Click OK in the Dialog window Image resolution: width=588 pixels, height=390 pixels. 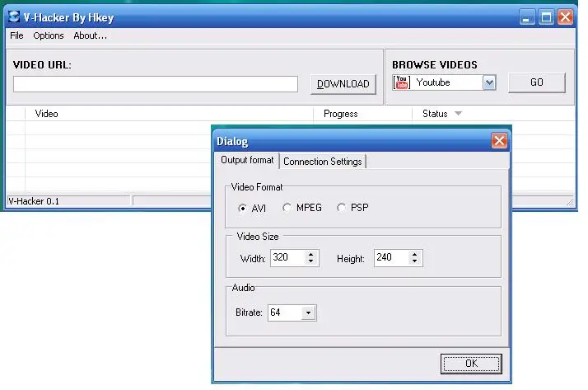[471, 364]
